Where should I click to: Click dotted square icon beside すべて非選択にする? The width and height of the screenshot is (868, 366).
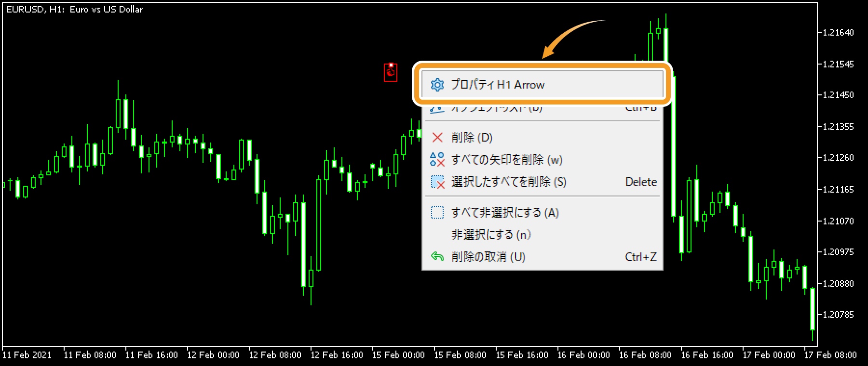[437, 212]
